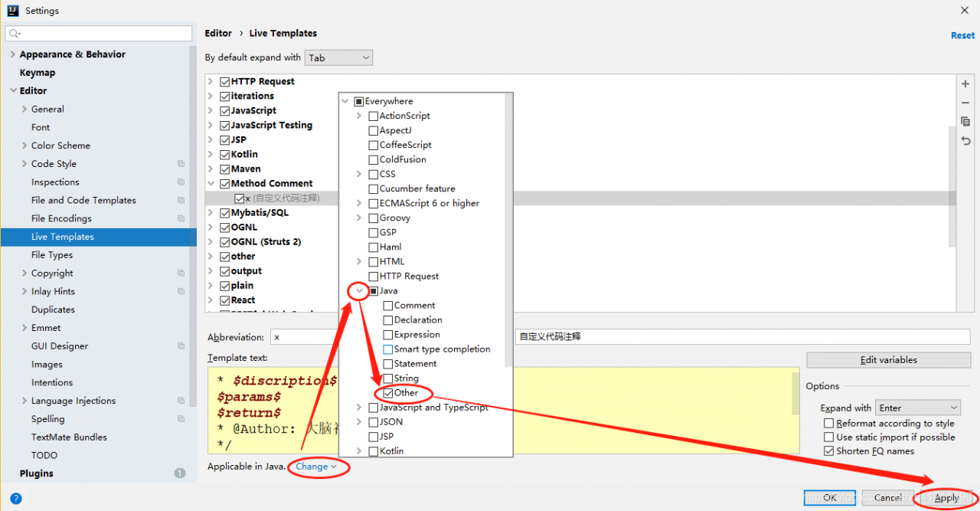
Task: Click the update count badge beside Plugins
Action: pyautogui.click(x=180, y=473)
